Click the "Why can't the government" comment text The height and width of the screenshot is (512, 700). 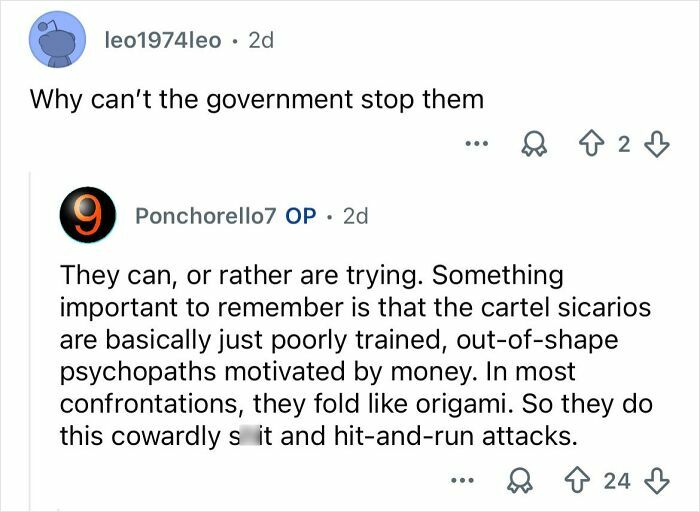coord(257,99)
